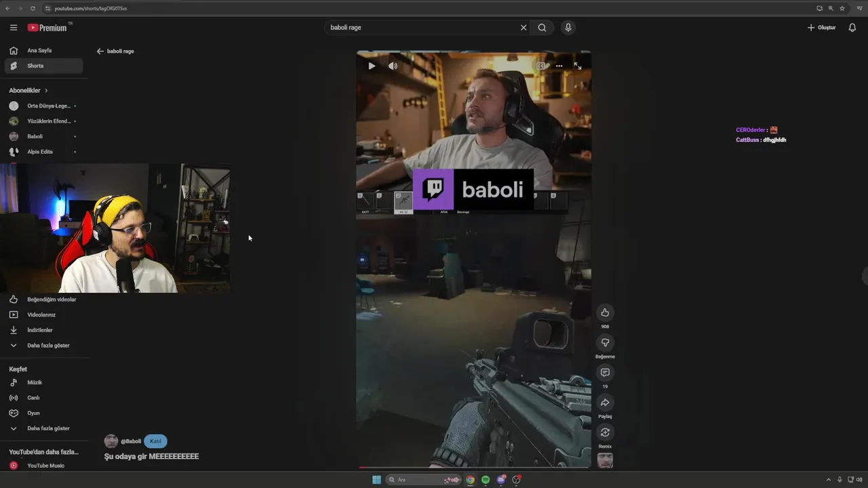Reload the page in the browser

[x=33, y=8]
